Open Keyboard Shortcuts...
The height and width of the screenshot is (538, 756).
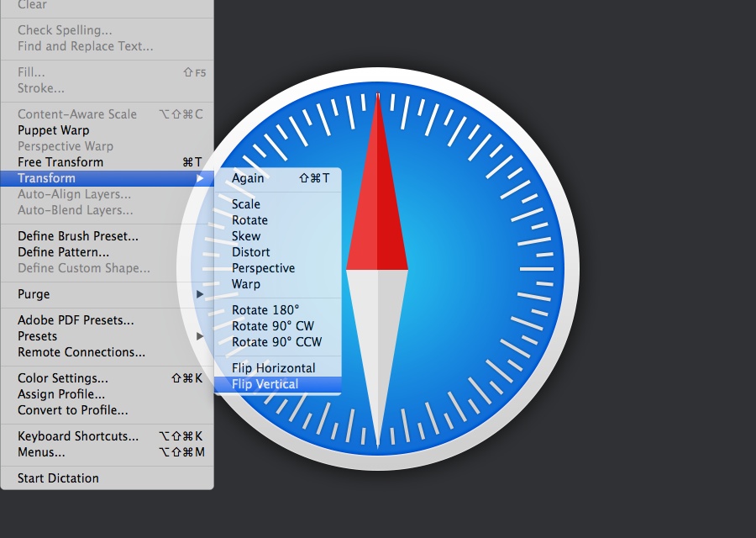[107, 436]
